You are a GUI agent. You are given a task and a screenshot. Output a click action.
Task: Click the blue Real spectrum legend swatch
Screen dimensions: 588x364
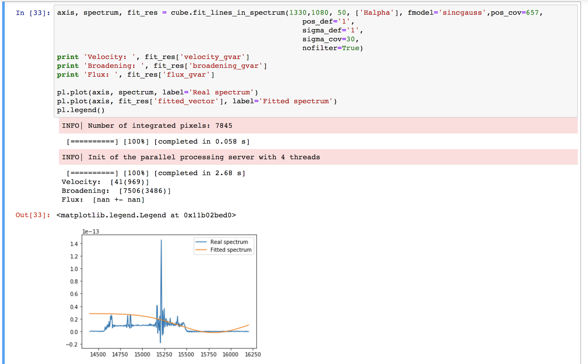[201, 242]
